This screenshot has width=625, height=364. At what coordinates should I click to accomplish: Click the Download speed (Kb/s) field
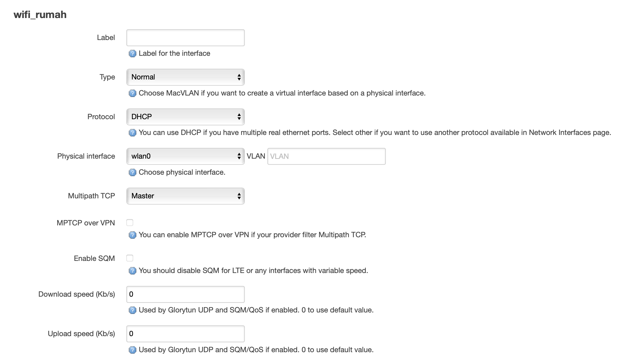185,294
